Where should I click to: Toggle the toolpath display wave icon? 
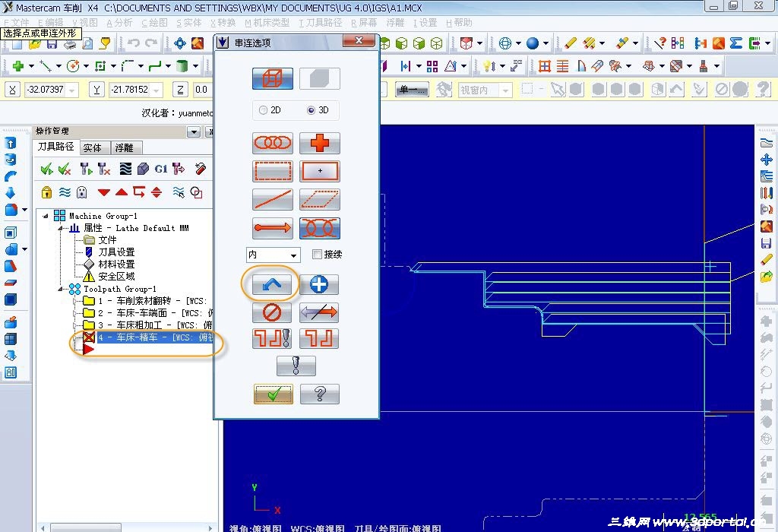tap(65, 192)
